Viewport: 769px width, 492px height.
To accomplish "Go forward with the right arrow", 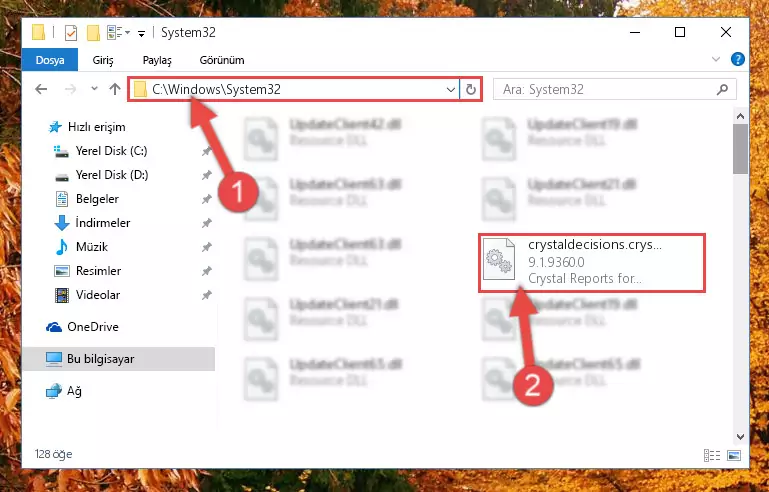I will [70, 89].
